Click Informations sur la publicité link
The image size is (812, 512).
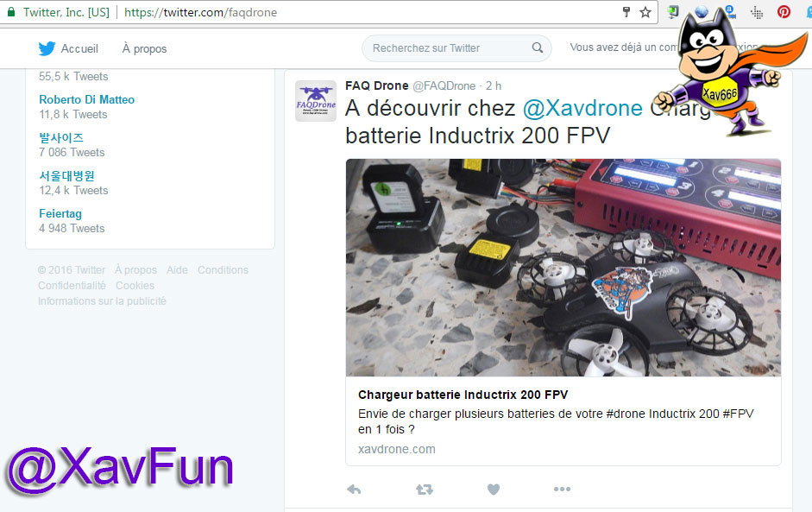(x=102, y=301)
